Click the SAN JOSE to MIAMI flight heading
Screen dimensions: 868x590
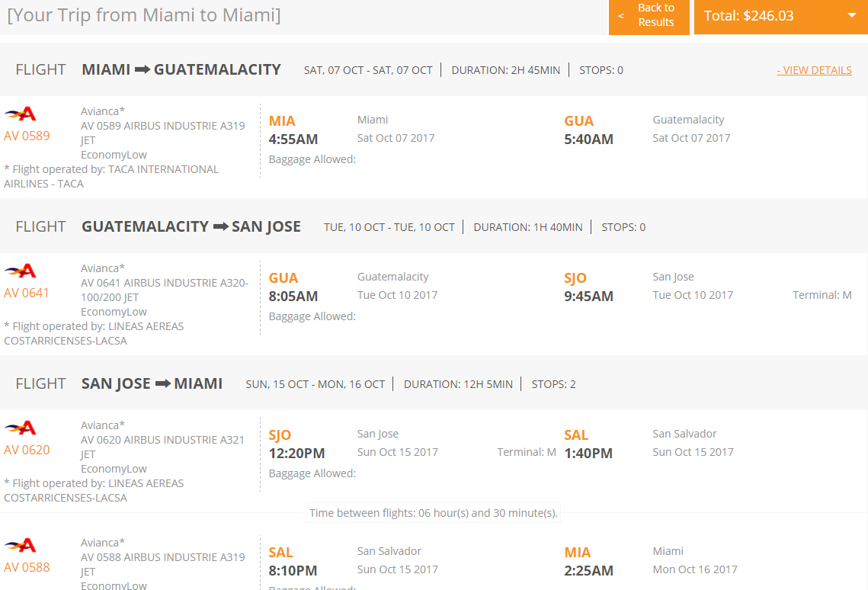(x=152, y=384)
